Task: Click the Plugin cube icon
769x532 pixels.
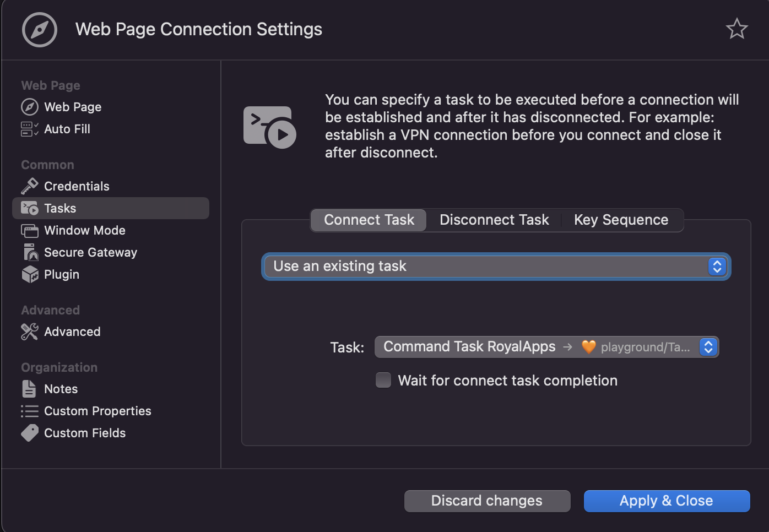Action: click(x=30, y=274)
